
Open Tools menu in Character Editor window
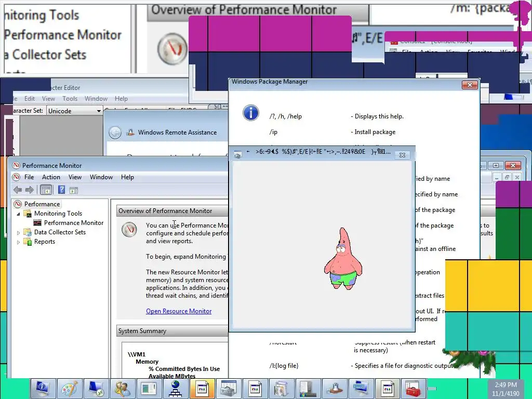click(x=70, y=98)
